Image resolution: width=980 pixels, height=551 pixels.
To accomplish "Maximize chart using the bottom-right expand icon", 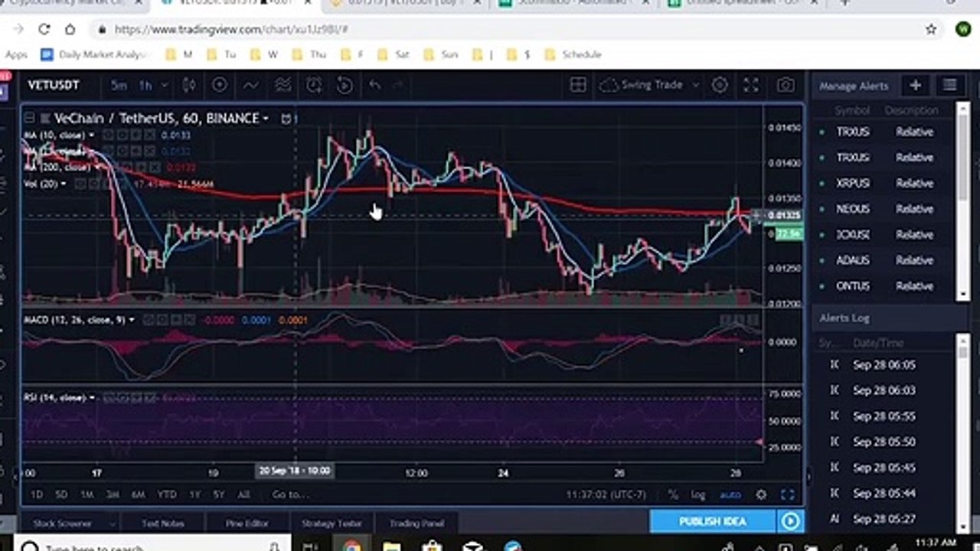I will tap(787, 494).
